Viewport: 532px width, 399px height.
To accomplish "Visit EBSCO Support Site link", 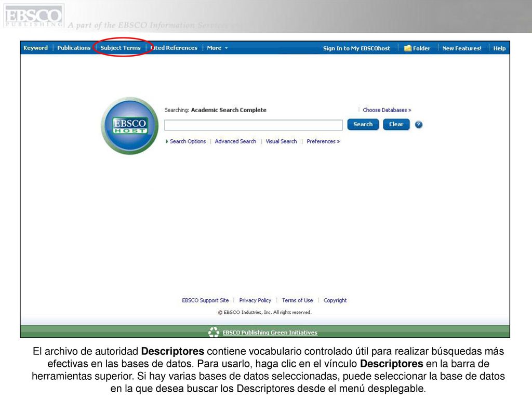I will [205, 300].
